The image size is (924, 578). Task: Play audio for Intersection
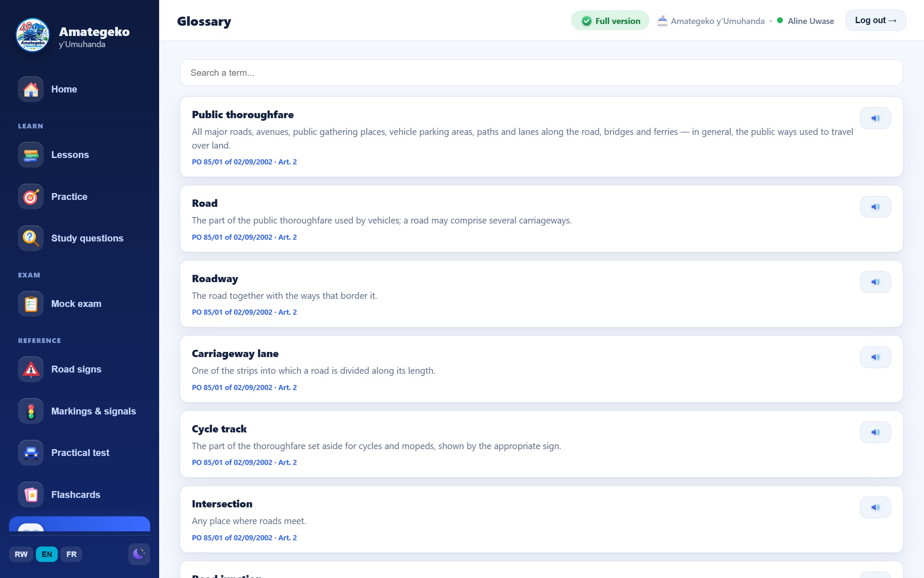[875, 507]
